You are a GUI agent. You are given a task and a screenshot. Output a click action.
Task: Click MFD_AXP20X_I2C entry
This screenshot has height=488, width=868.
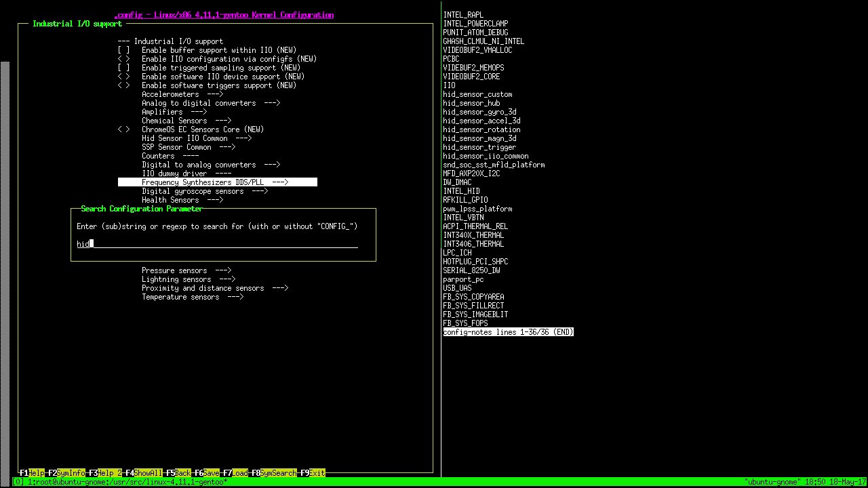471,174
